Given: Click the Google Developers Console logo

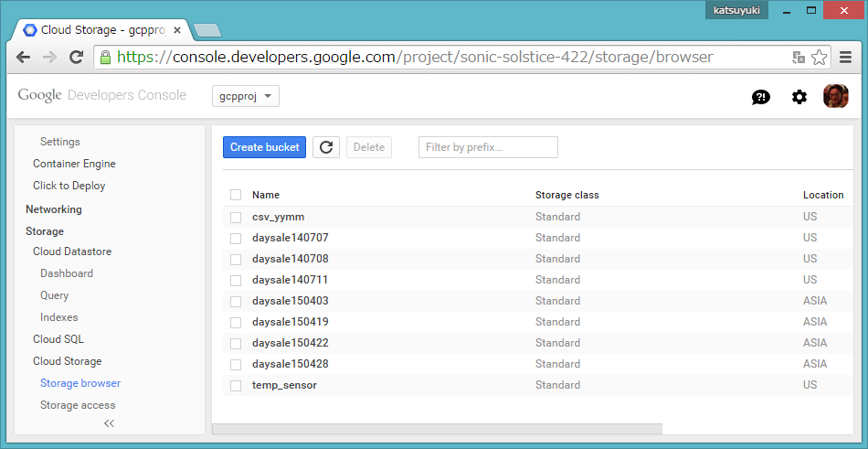Looking at the screenshot, I should (x=101, y=95).
